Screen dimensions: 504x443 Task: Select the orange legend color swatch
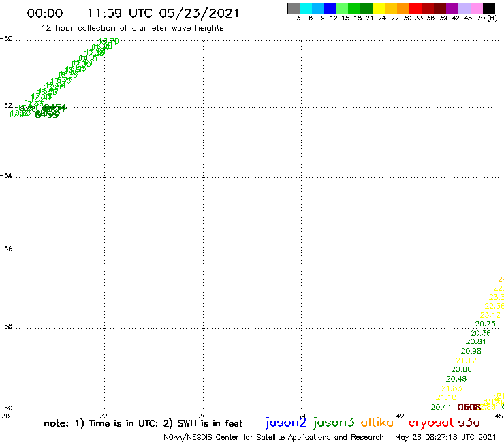click(x=403, y=9)
